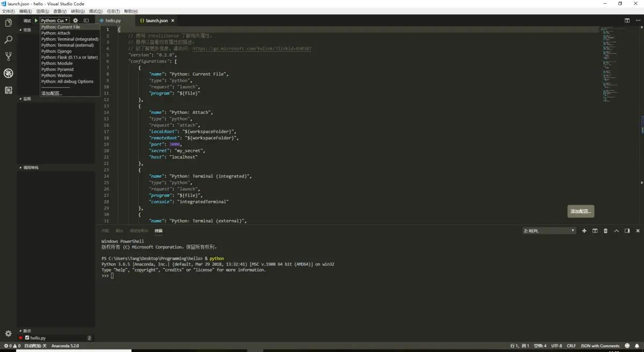
Task: Create a new terminal with plus icon
Action: click(584, 231)
